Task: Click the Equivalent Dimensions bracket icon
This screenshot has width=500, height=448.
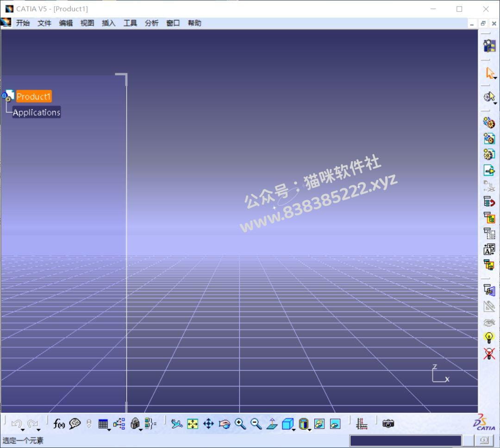Action: coord(150,423)
